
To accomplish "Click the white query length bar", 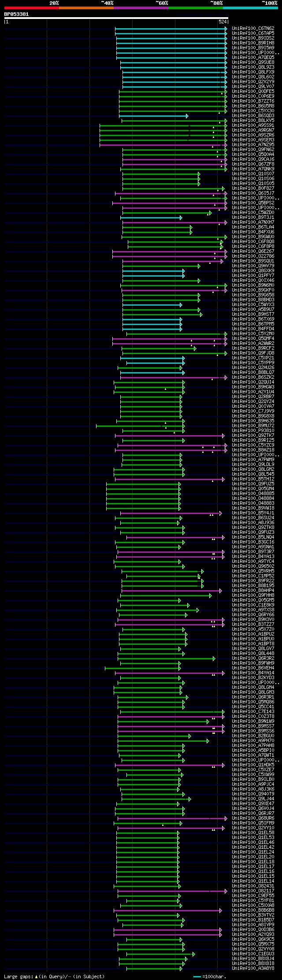I will point(116,18).
